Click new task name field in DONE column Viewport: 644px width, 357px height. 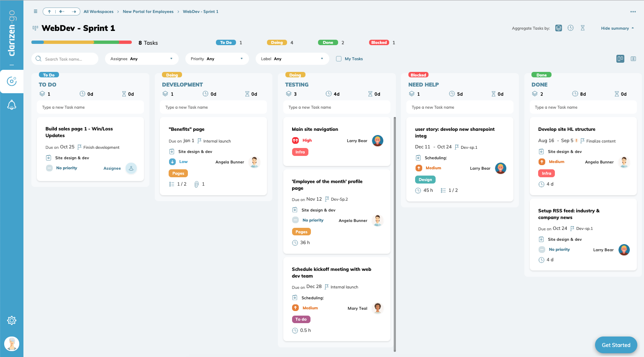point(583,107)
